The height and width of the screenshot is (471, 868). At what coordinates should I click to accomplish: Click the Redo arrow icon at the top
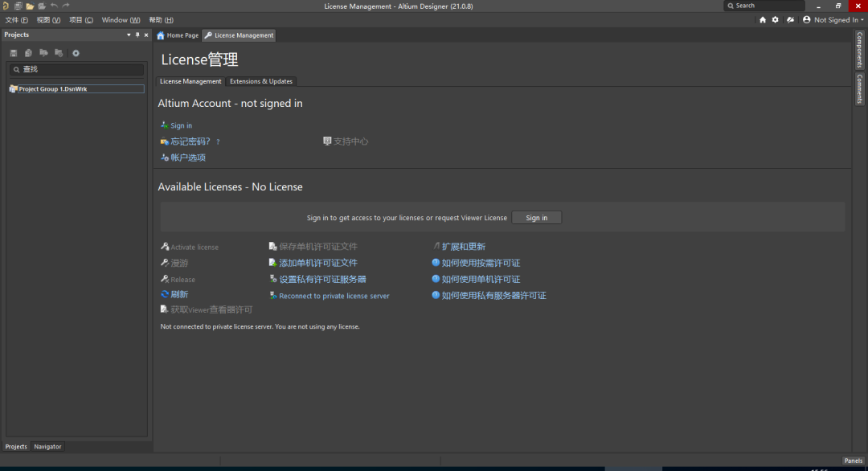click(x=65, y=6)
